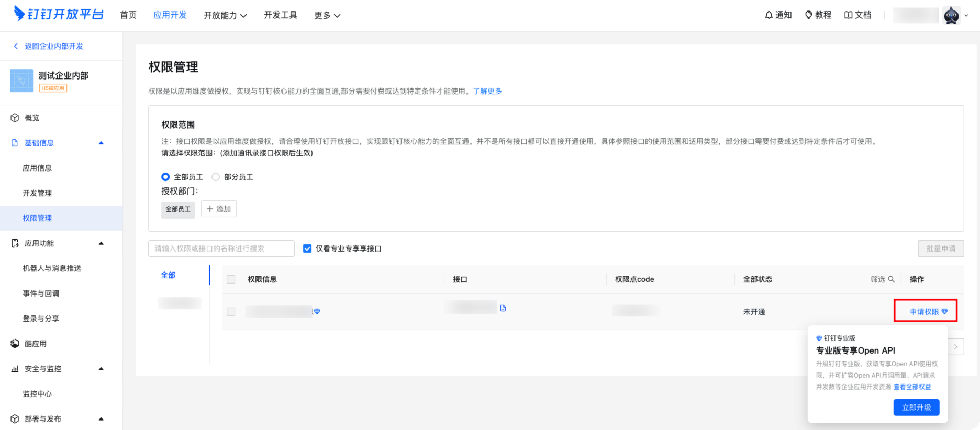Click the 权限点code column header
This screenshot has width=980, height=430.
pyautogui.click(x=634, y=279)
